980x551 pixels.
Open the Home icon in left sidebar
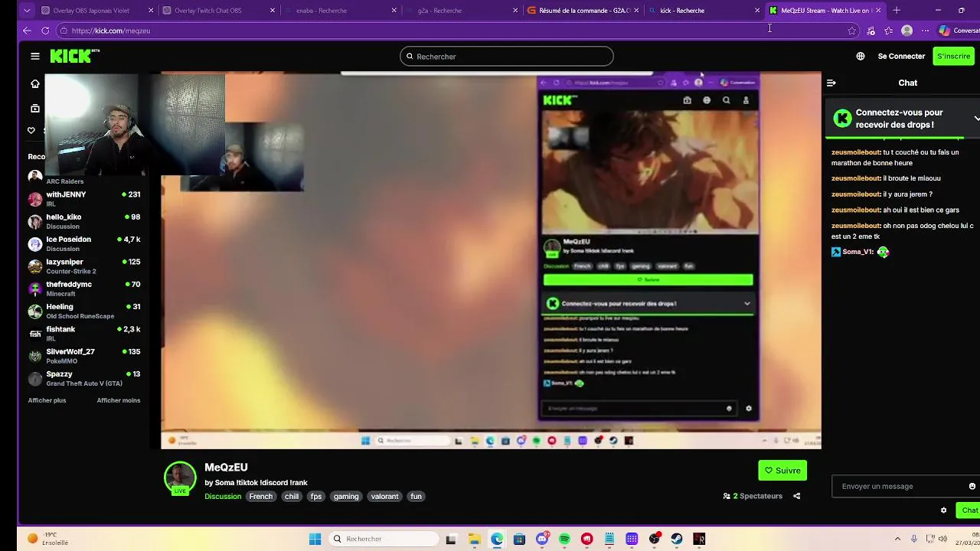pyautogui.click(x=35, y=83)
